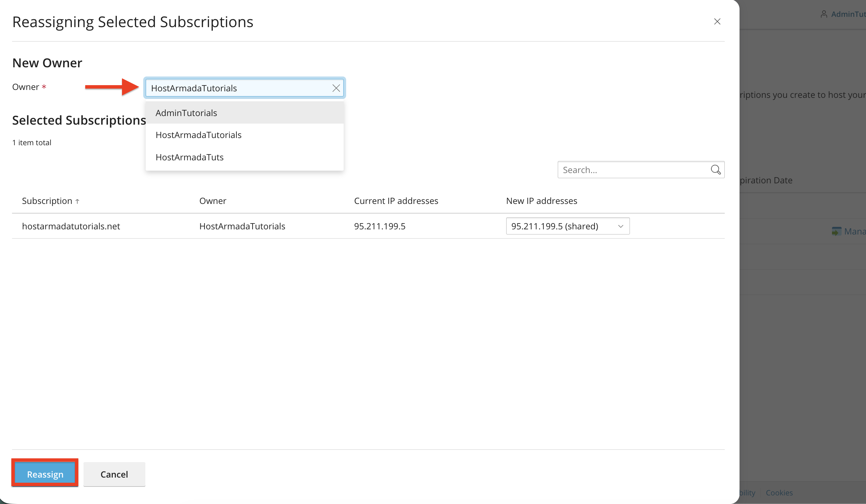866x504 pixels.
Task: Choose HostArmadaTutorials in dropdown list
Action: (244, 135)
